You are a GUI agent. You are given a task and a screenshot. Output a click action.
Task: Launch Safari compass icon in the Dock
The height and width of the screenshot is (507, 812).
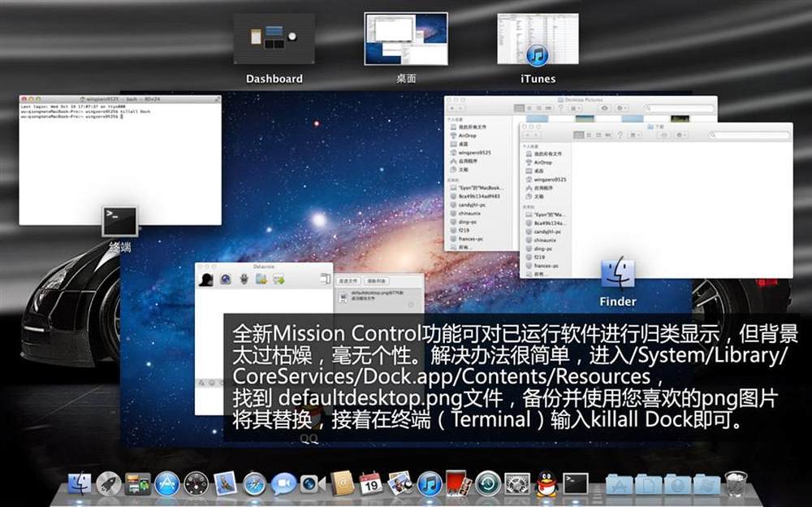pos(254,484)
